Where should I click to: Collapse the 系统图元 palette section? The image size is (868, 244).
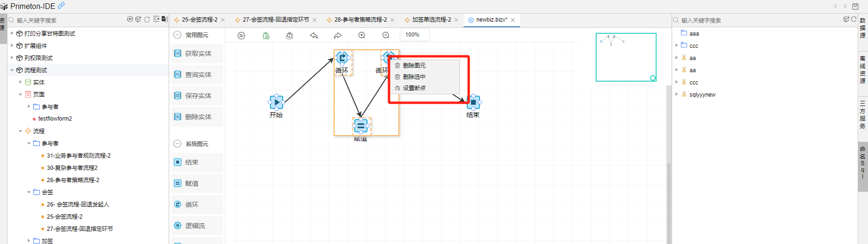(x=178, y=144)
